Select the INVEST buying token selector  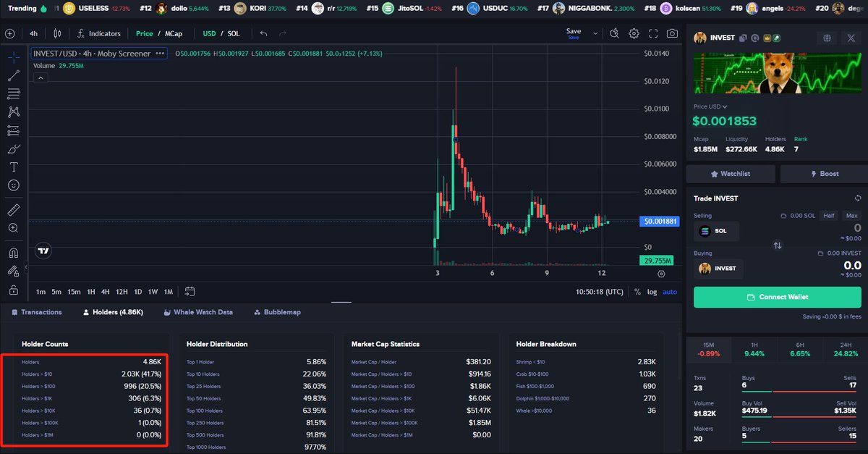pyautogui.click(x=718, y=268)
